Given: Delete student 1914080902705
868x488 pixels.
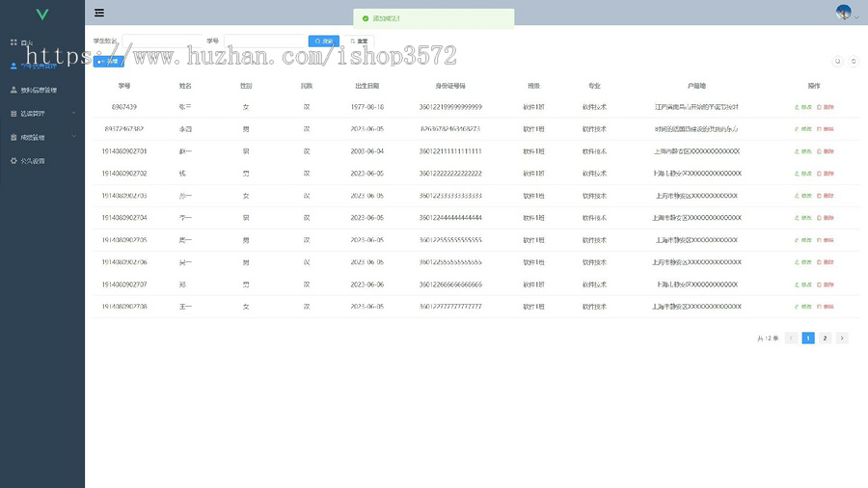Looking at the screenshot, I should click(826, 240).
